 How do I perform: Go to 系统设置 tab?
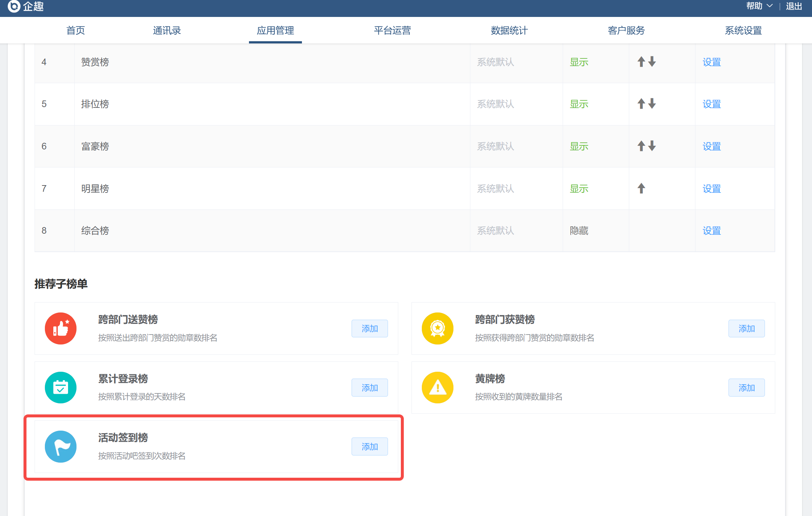[743, 30]
